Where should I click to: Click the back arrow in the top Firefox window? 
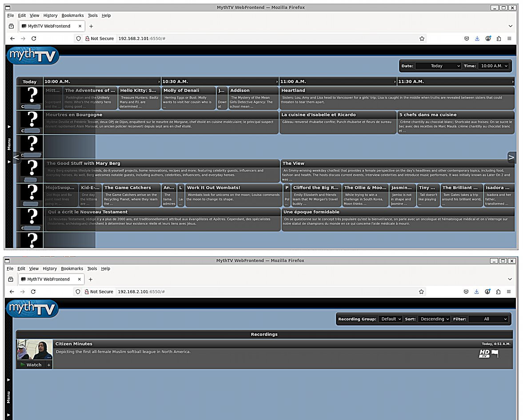12,38
